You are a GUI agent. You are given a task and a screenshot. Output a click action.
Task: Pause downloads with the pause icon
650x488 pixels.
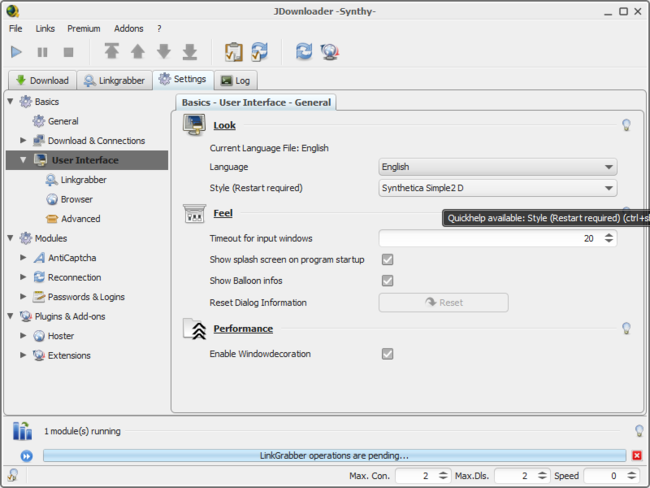[x=42, y=52]
